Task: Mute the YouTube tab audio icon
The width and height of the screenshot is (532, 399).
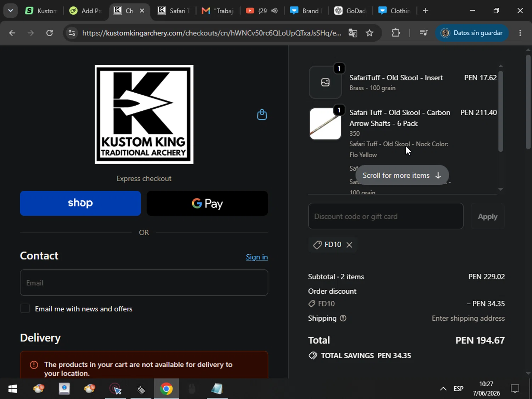Action: point(275,11)
